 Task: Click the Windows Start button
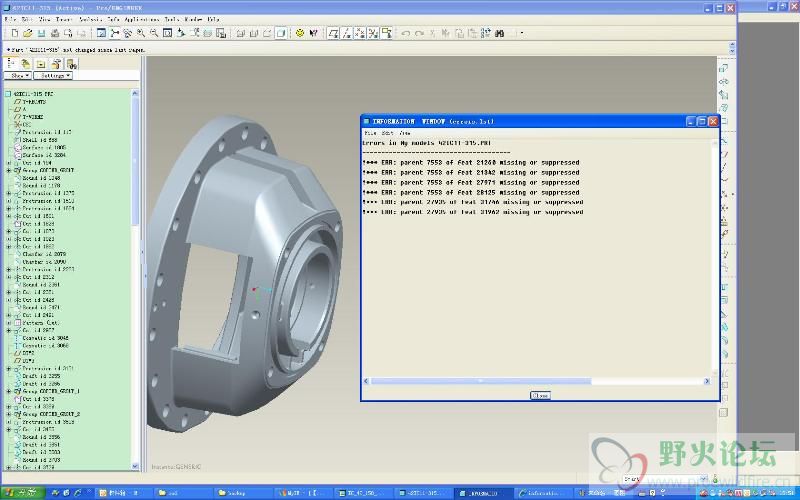pyautogui.click(x=20, y=493)
